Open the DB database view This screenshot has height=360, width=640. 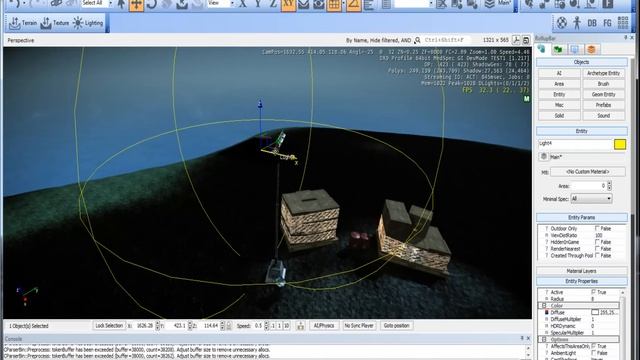point(592,23)
